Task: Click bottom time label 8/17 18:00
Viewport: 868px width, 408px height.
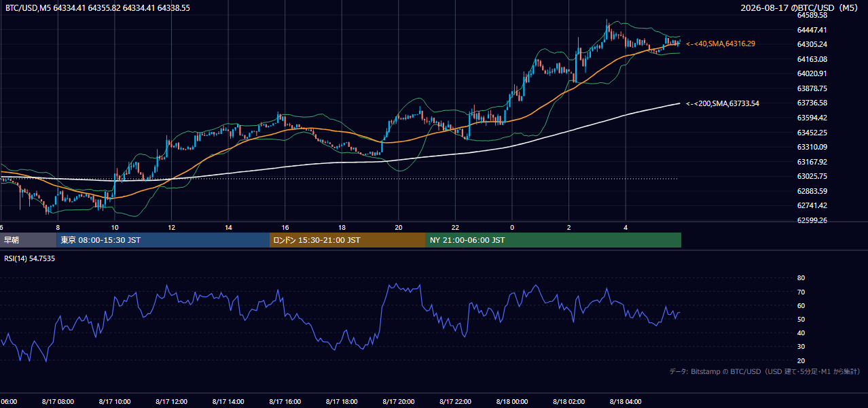Action: click(x=342, y=401)
